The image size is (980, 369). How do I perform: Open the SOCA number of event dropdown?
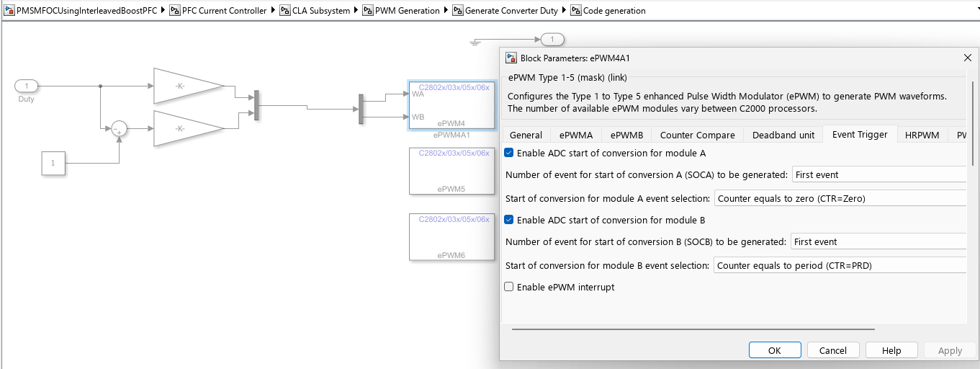(878, 174)
